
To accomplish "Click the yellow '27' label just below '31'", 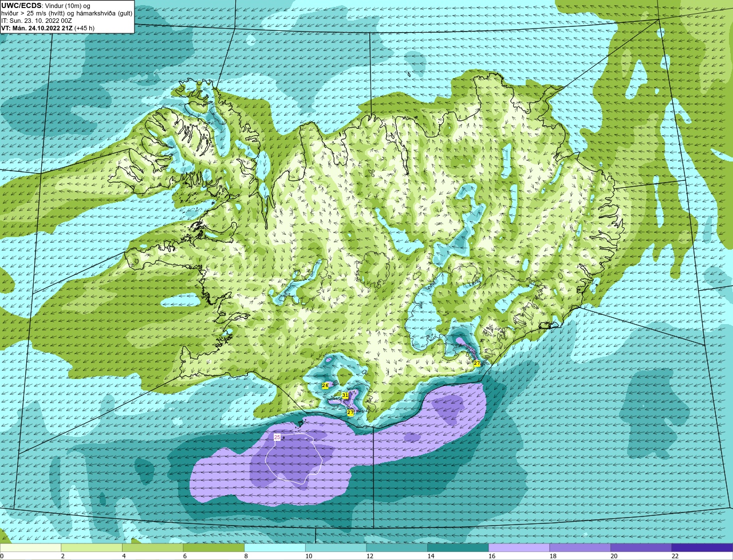I will tap(350, 412).
